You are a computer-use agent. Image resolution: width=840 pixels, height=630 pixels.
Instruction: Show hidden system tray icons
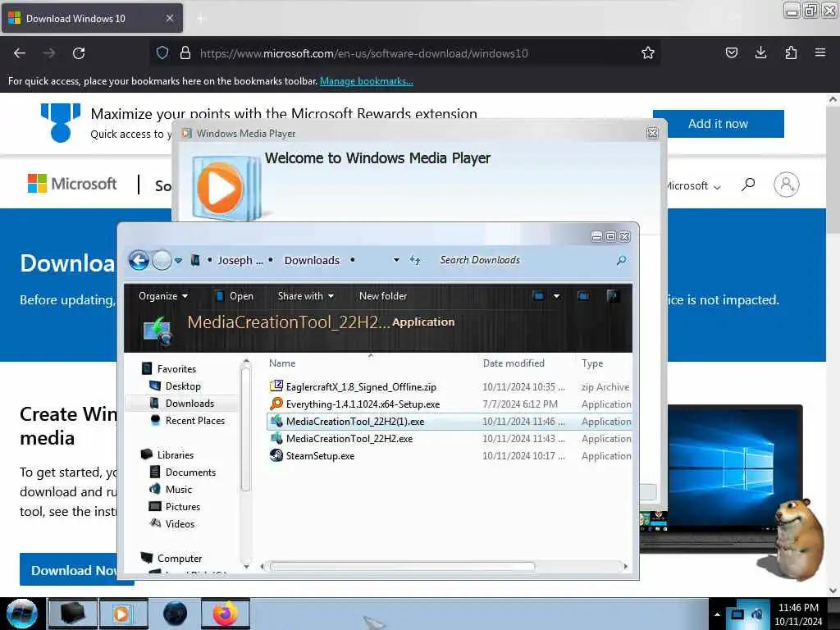coord(717,614)
